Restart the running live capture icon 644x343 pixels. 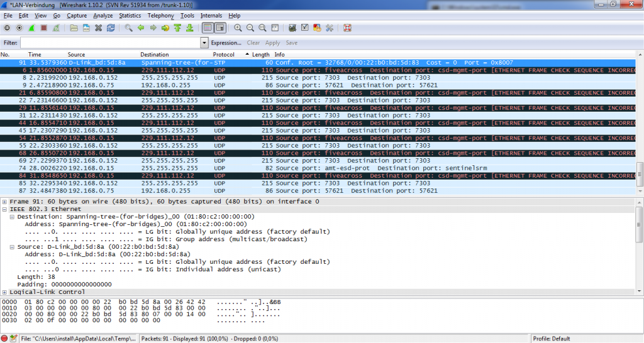click(x=56, y=28)
